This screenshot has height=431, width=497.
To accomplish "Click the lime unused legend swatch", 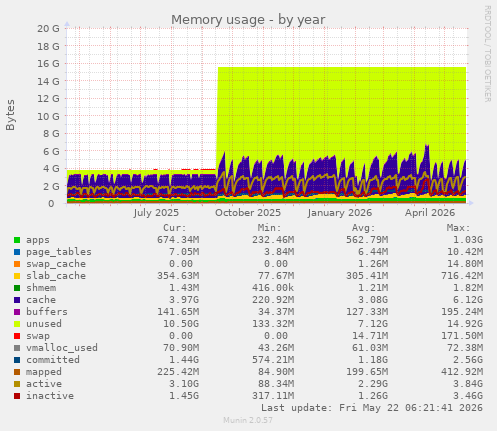I will [x=17, y=324].
